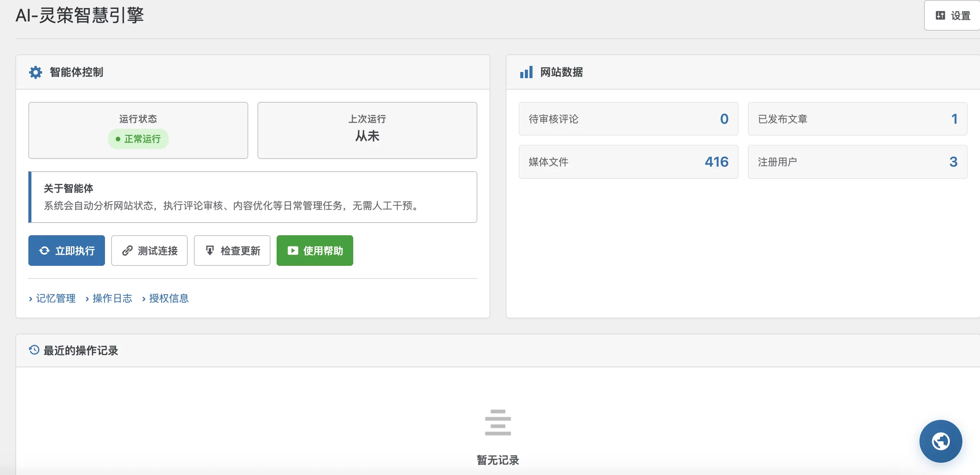The image size is (980, 475).
Task: Open the 媒体文件 count card
Action: (628, 162)
